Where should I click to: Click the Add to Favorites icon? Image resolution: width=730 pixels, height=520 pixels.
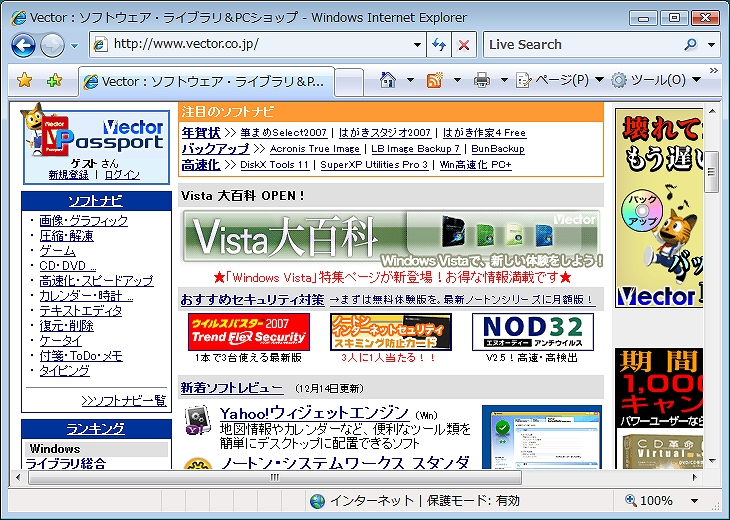[54, 81]
